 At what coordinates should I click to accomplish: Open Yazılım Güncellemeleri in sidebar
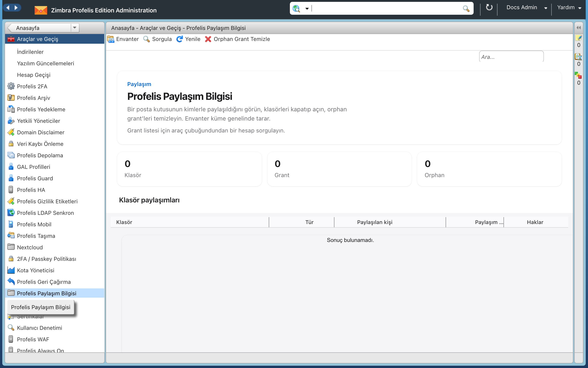click(x=45, y=63)
